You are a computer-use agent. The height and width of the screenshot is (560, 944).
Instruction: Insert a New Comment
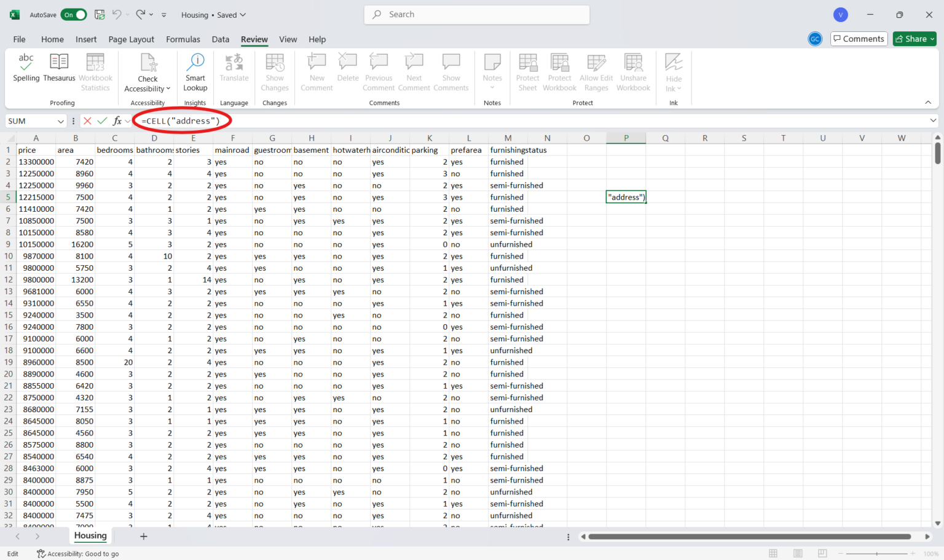[x=317, y=69]
